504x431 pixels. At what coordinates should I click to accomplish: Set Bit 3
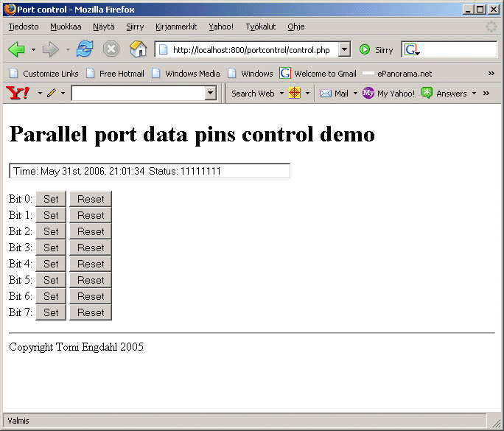(x=51, y=248)
